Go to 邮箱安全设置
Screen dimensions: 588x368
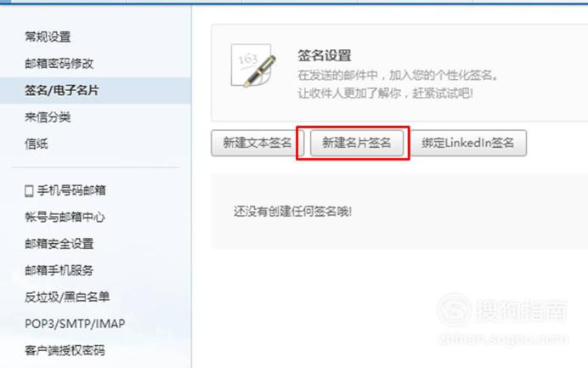coord(59,244)
